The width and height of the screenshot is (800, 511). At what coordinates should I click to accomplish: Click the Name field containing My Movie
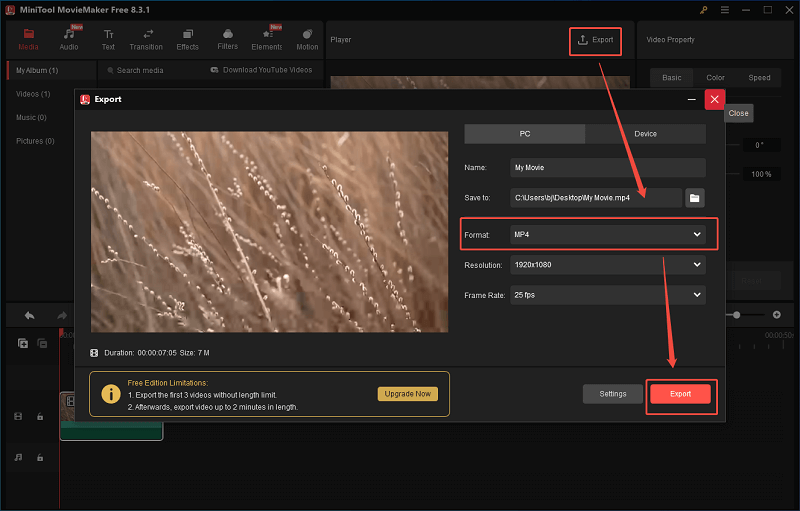click(x=607, y=168)
